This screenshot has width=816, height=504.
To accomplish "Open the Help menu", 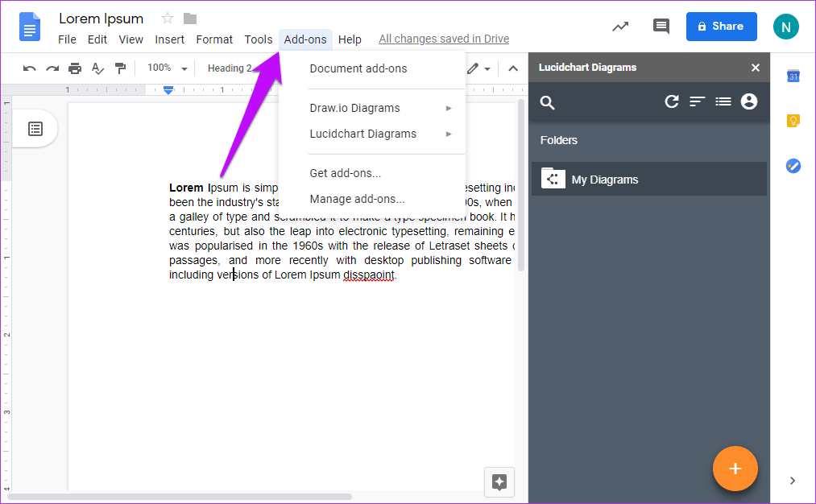I will pos(350,39).
